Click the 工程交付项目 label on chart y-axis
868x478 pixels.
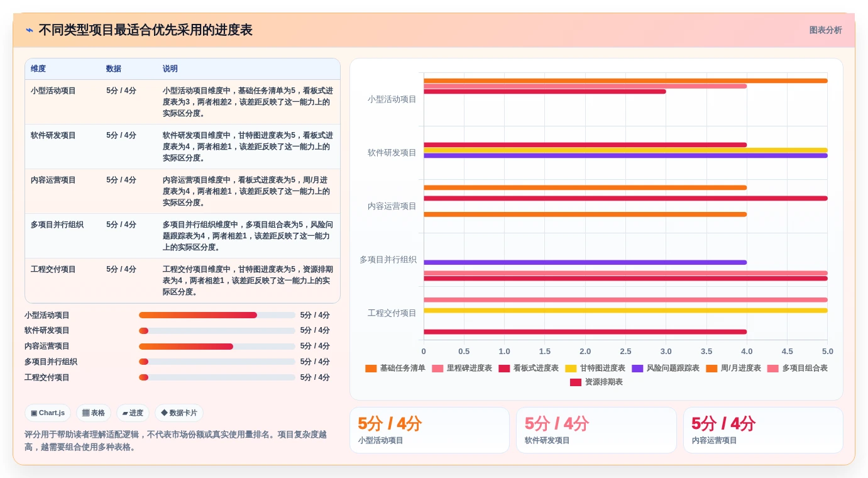click(392, 313)
